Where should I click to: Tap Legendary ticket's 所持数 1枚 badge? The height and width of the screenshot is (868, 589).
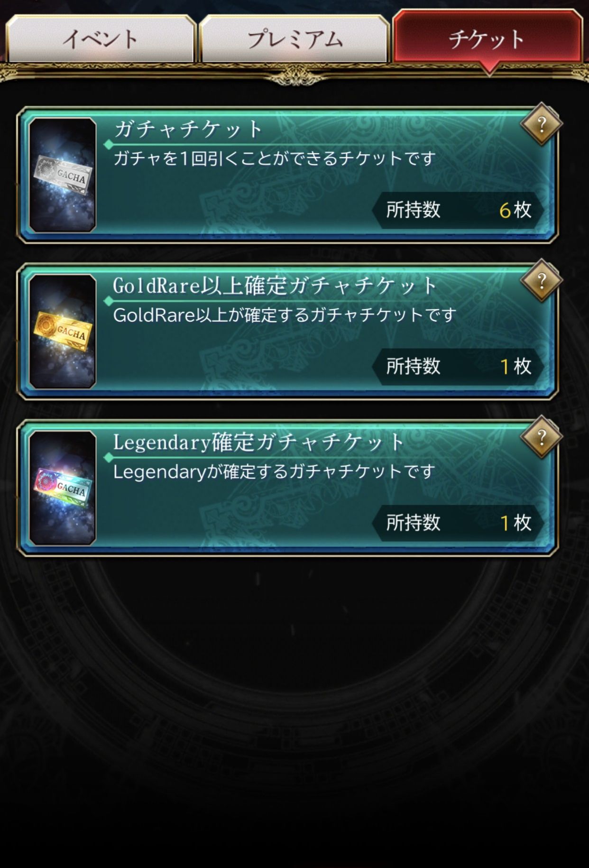point(458,523)
